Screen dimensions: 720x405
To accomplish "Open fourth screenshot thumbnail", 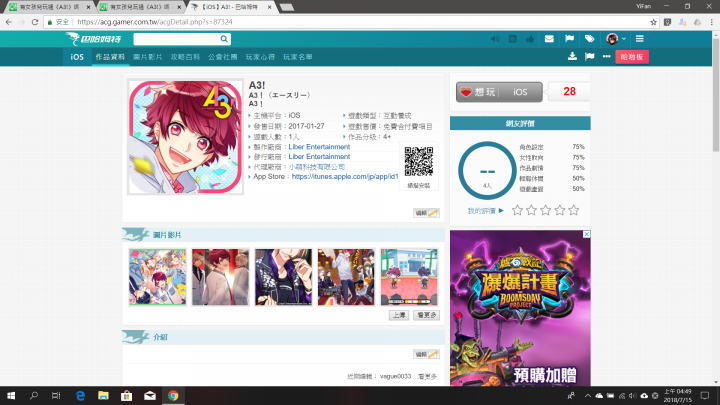I will (346, 277).
